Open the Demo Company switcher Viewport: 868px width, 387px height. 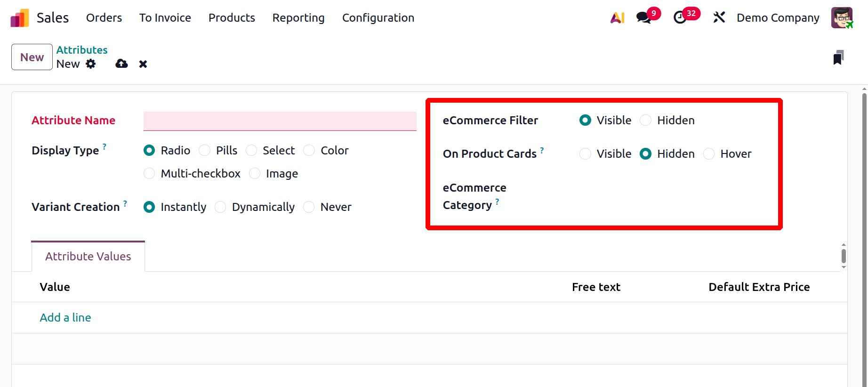pyautogui.click(x=778, y=18)
